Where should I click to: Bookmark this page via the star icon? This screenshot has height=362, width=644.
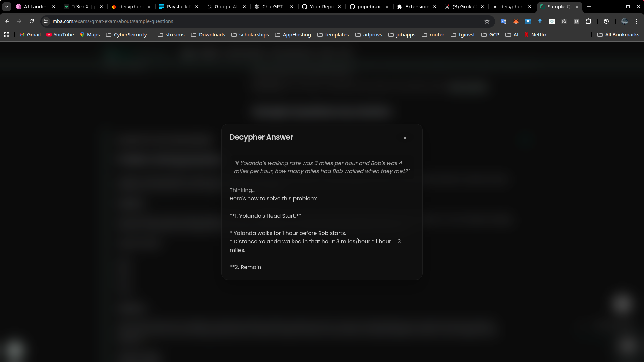pos(487,21)
